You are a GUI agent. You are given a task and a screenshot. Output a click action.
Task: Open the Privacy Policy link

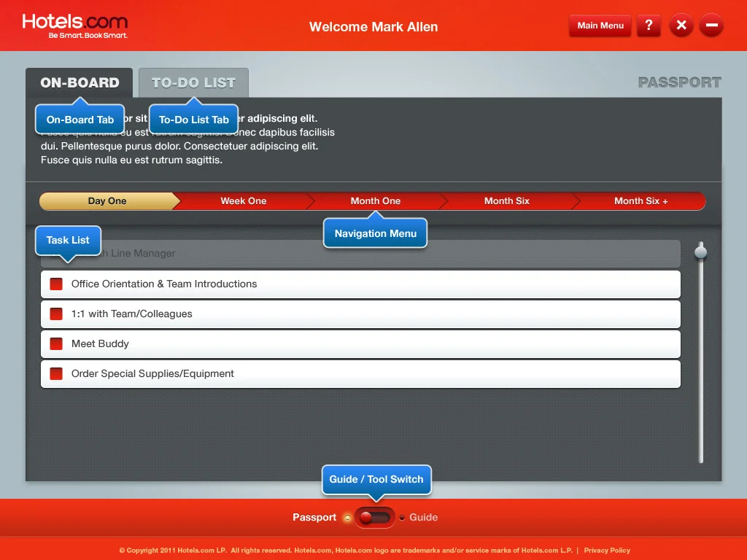tap(607, 550)
